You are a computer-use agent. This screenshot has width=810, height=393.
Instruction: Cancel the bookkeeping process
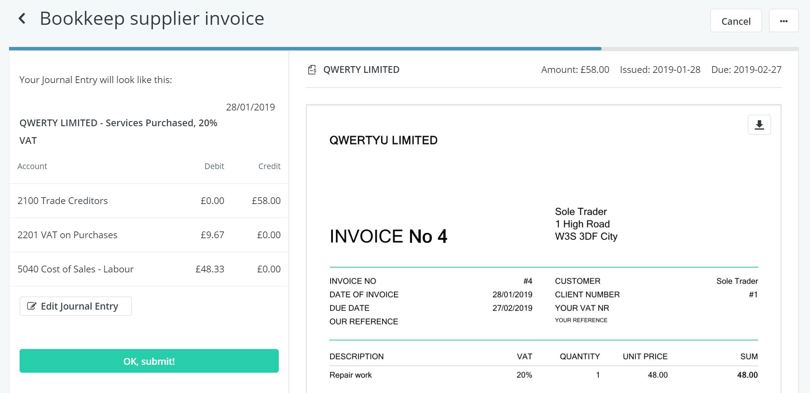coord(736,21)
